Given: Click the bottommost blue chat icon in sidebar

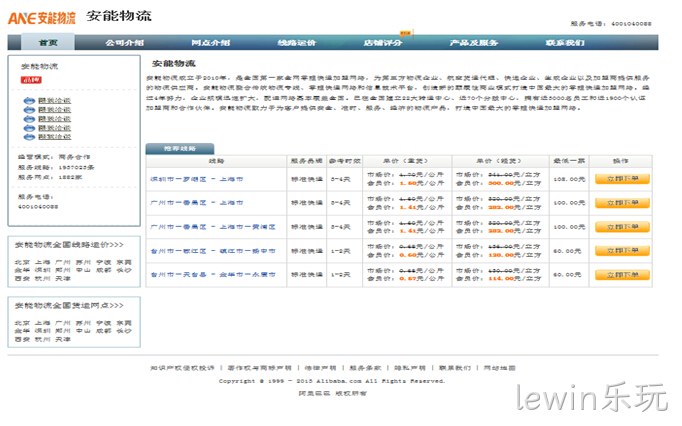Looking at the screenshot, I should (x=29, y=137).
